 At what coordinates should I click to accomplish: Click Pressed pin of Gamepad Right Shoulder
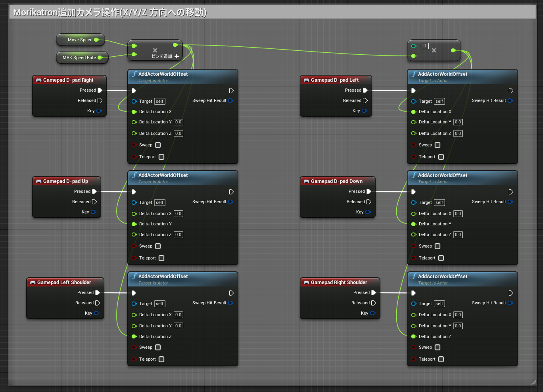(x=374, y=292)
